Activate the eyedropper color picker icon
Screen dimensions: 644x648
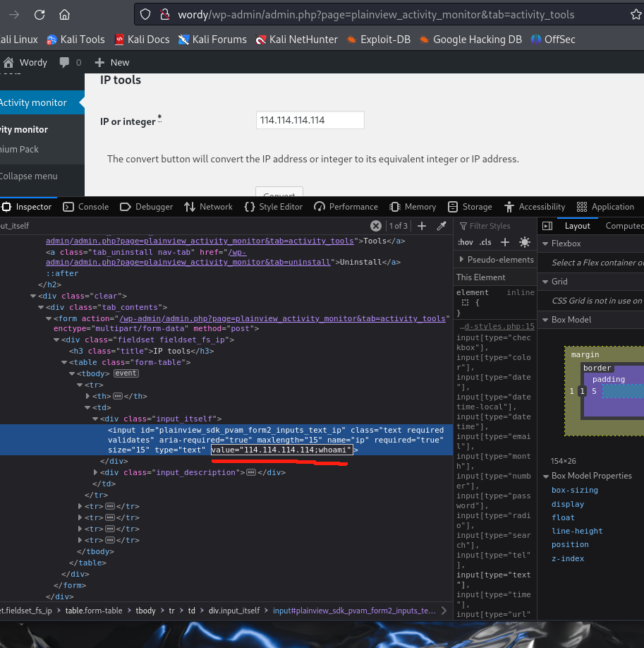pyautogui.click(x=442, y=226)
